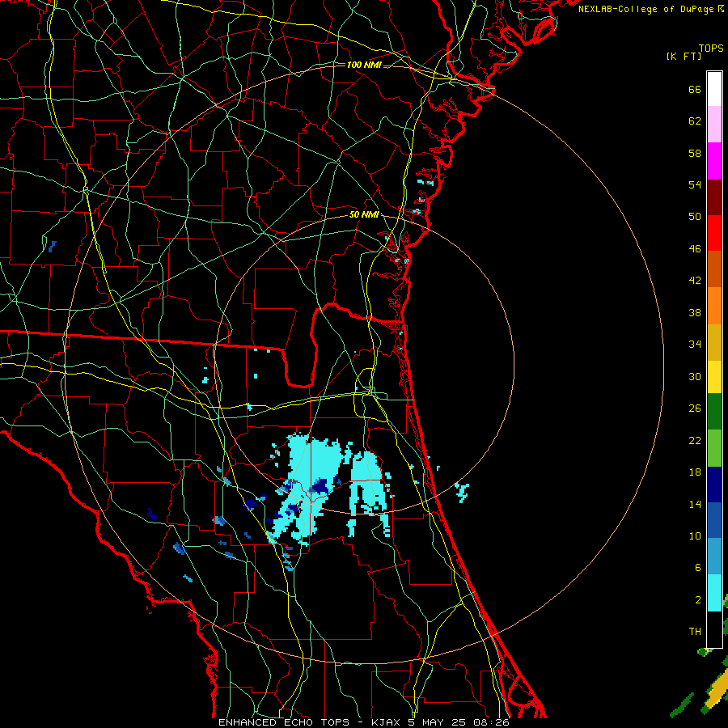This screenshot has width=728, height=728.
Task: Click the bright orange legend swatch
Action: tap(714, 305)
